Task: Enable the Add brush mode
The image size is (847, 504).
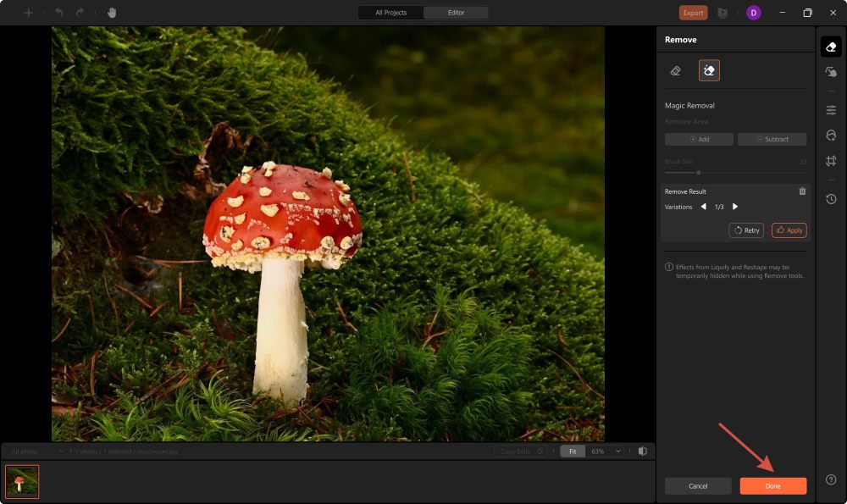Action: click(699, 139)
